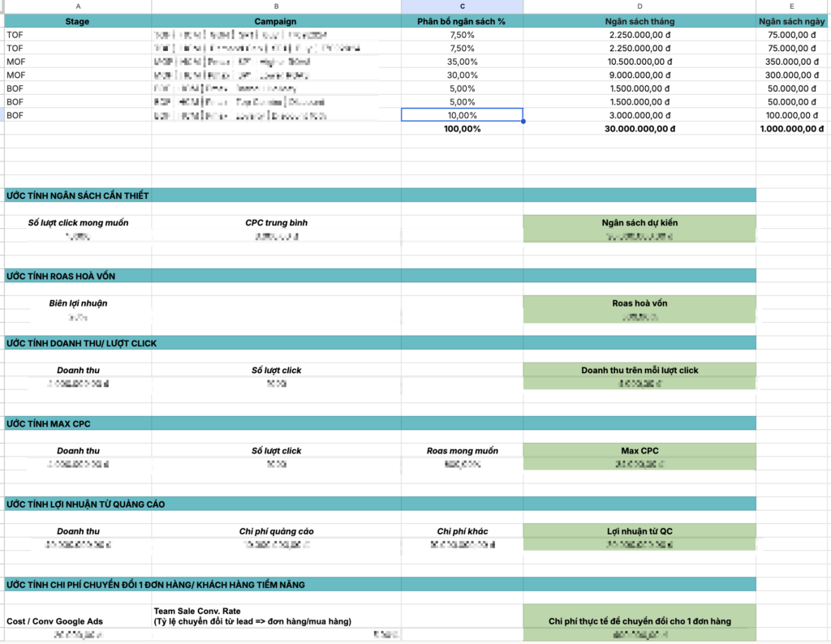This screenshot has height=644, width=831.
Task: Click the green "Roas hoà vốn" cell
Action: click(639, 303)
